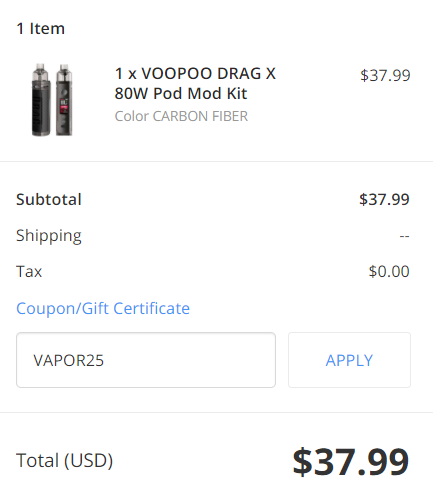Click the 1 Item heading
Image resolution: width=433 pixels, height=503 pixels.
pyautogui.click(x=41, y=29)
